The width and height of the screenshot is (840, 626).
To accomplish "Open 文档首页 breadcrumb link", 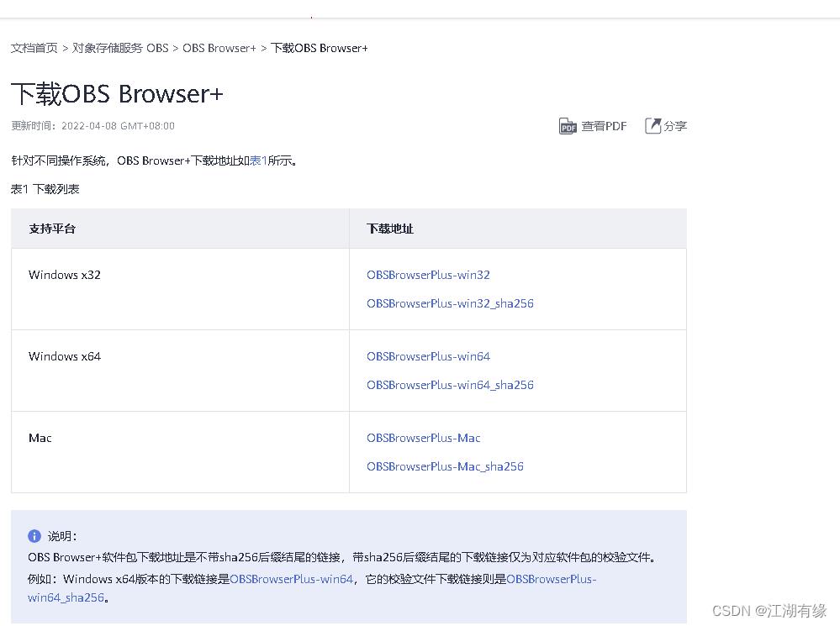I will (34, 48).
